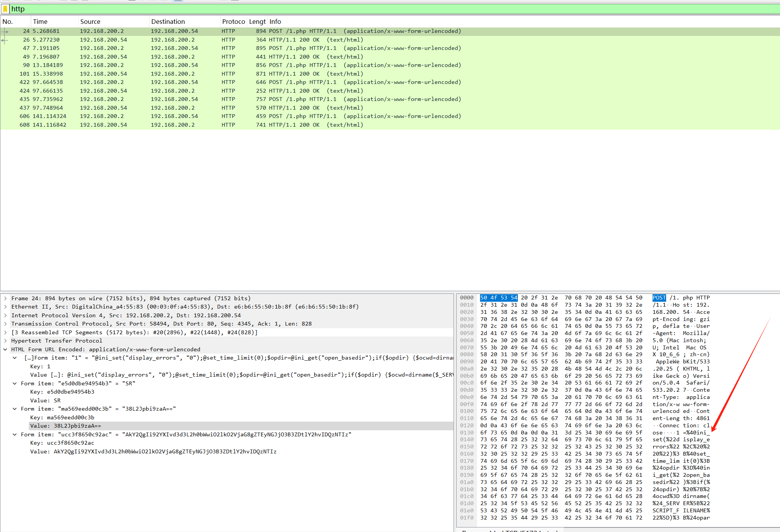780x532 pixels.
Task: Expand the 3 Reassembled TCP Segments entry
Action: click(5, 332)
